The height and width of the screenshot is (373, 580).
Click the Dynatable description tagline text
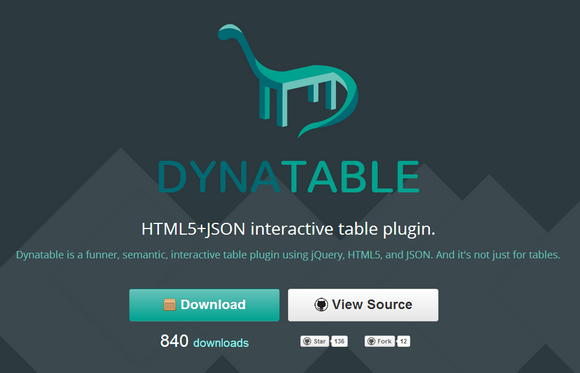pyautogui.click(x=288, y=255)
